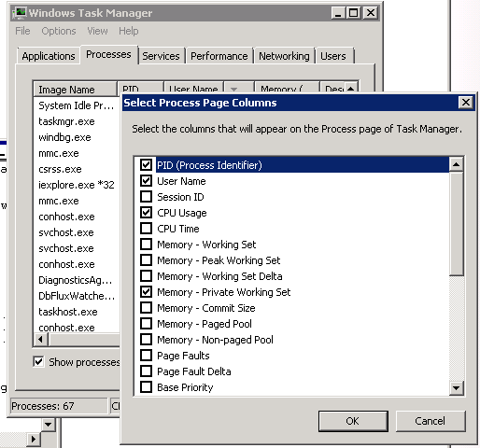Screen dimensions: 480x448
Task: Select the taskhost.exe process
Action: tap(77, 312)
